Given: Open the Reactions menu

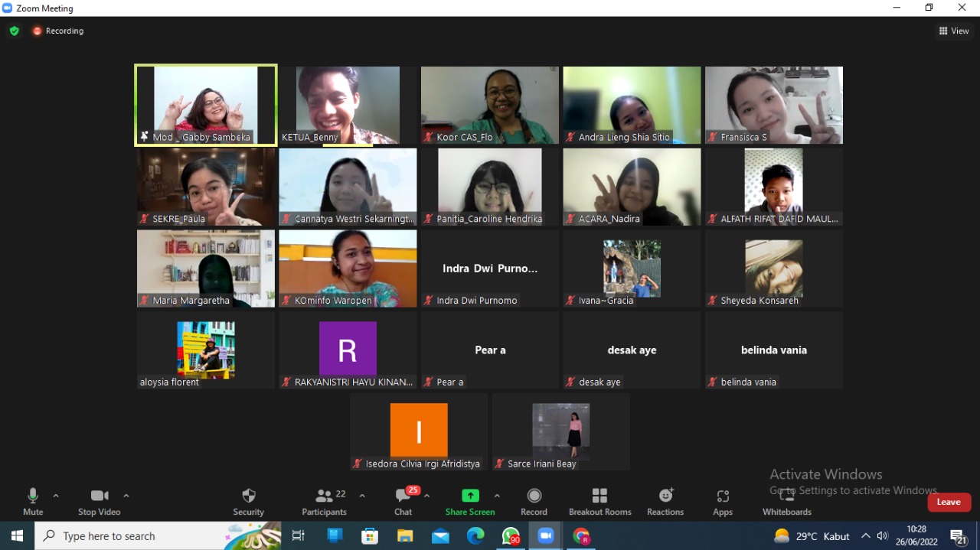Looking at the screenshot, I should (x=665, y=502).
